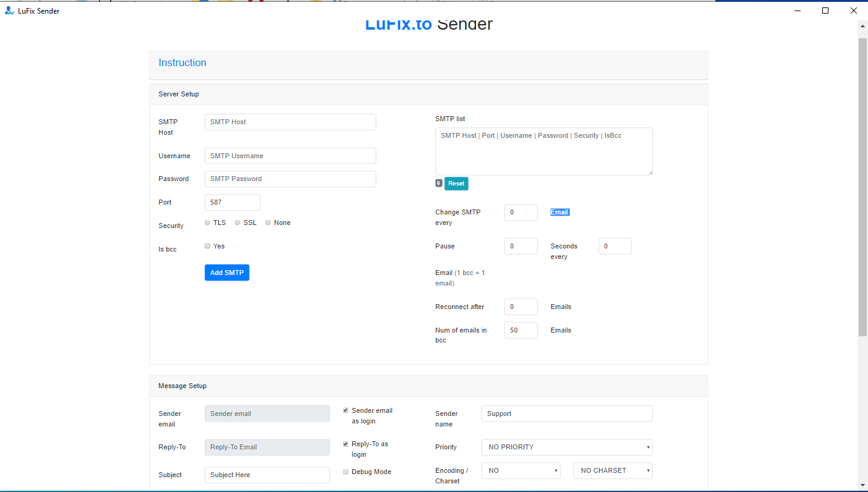This screenshot has height=492, width=868.
Task: Enable the Is bcc Yes checkbox
Action: (x=208, y=246)
